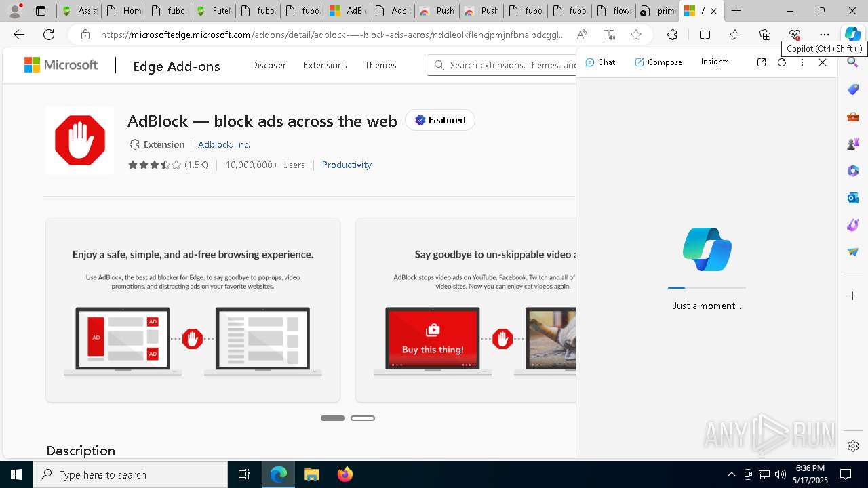Click the Featured badge
Viewport: 868px width, 488px height.
(440, 120)
